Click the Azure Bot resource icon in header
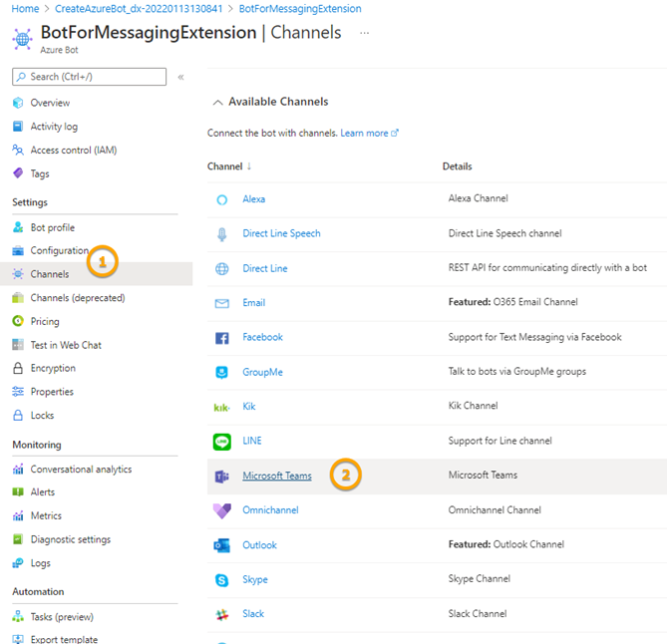The image size is (667, 644). pyautogui.click(x=23, y=39)
